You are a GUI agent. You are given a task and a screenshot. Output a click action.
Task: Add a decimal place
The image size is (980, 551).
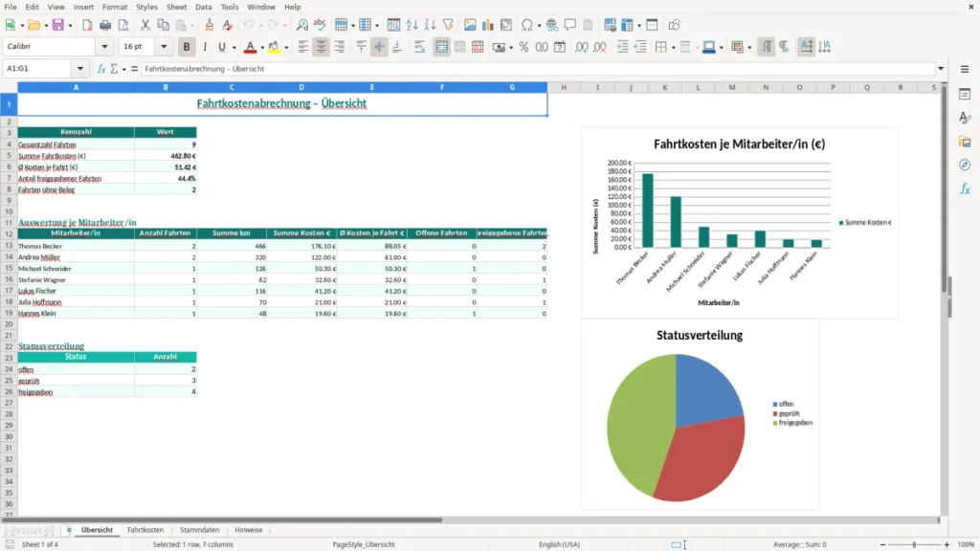tap(581, 47)
